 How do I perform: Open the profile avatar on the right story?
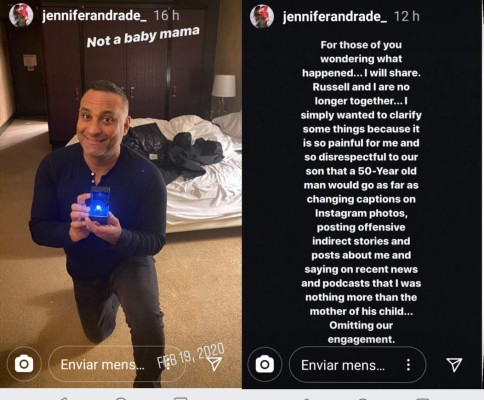[x=262, y=16]
